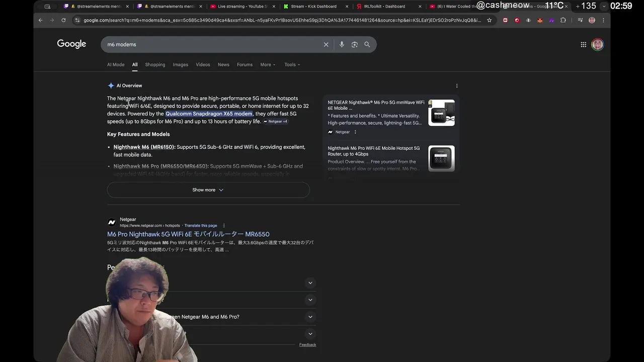644x362 pixels.
Task: Click the Feedback link
Action: click(307, 344)
